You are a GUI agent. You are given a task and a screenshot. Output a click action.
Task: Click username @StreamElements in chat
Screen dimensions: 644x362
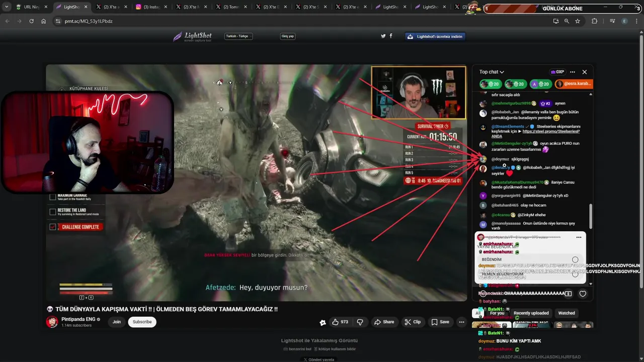(x=507, y=127)
